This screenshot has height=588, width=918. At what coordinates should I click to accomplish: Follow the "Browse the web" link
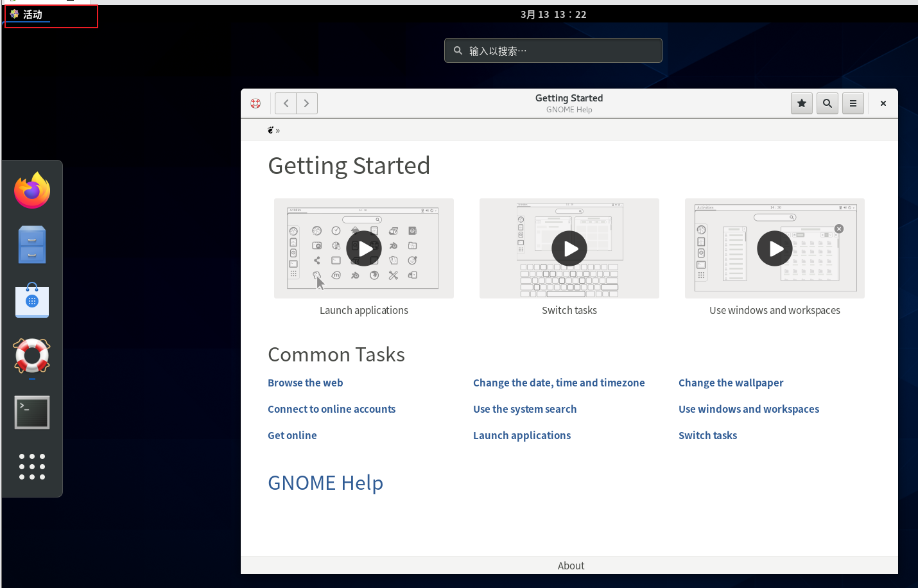(305, 383)
